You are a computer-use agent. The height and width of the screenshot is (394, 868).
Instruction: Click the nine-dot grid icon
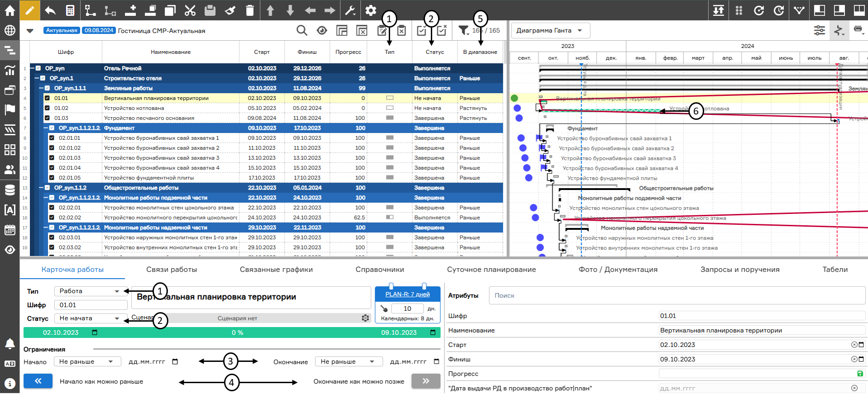pos(739,10)
